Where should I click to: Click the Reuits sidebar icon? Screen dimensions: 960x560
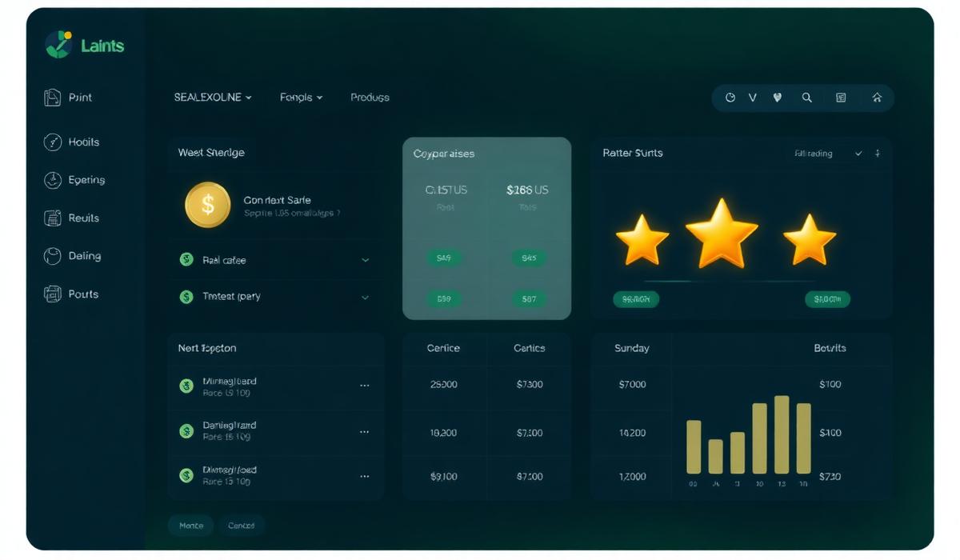pos(52,218)
